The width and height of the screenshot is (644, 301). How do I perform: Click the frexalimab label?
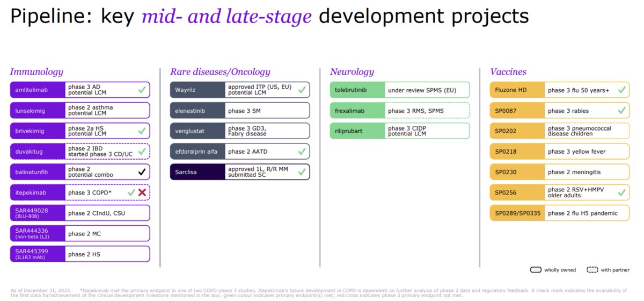[357, 110]
